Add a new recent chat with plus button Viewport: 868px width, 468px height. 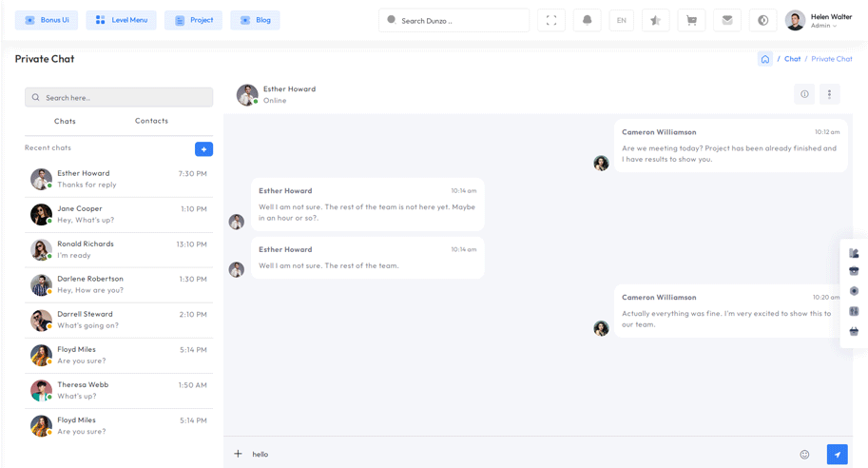coord(203,149)
